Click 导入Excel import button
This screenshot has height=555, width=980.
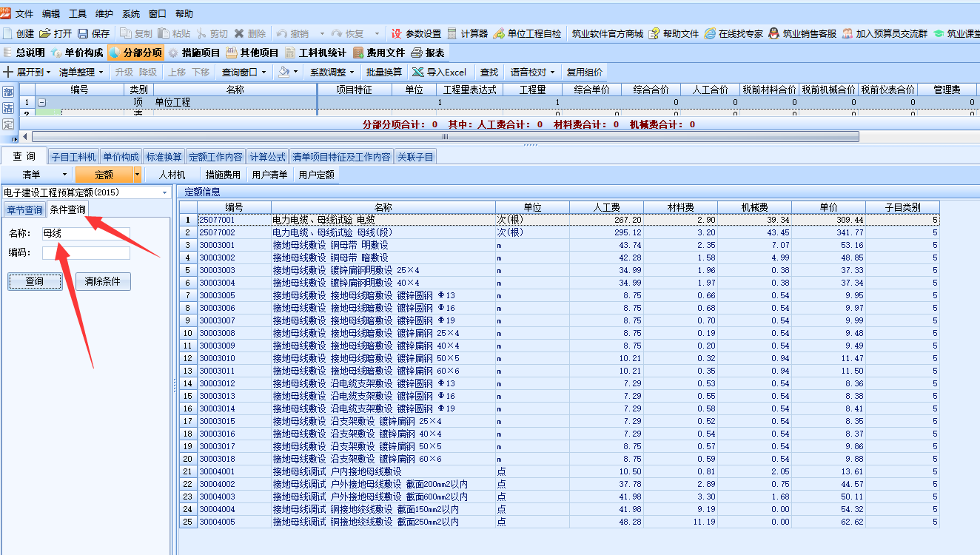440,72
